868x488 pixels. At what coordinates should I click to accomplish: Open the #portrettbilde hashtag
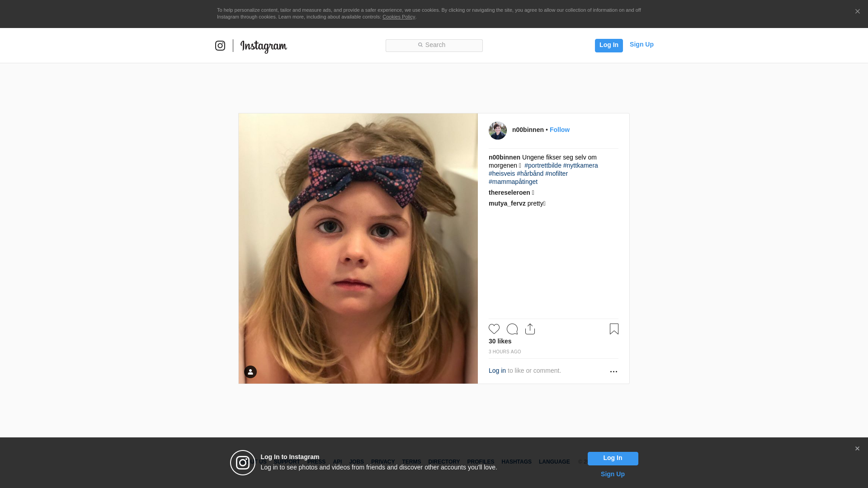point(543,165)
